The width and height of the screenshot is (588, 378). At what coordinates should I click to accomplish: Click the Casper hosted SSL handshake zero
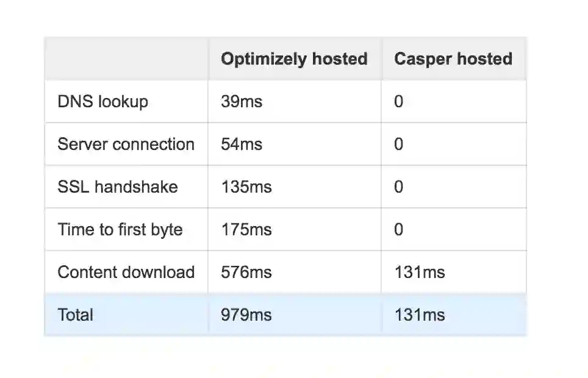398,187
